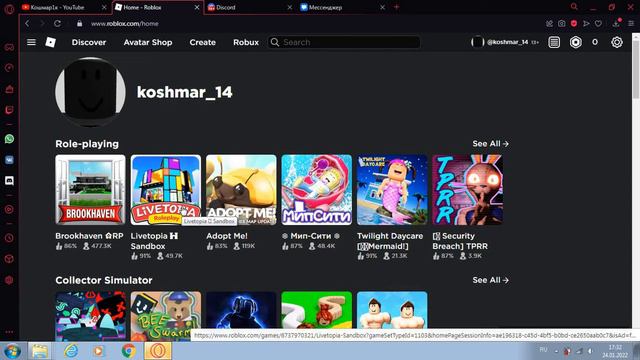Open the Opera GX main menu logo
This screenshot has width=640, height=360.
tap(9, 9)
